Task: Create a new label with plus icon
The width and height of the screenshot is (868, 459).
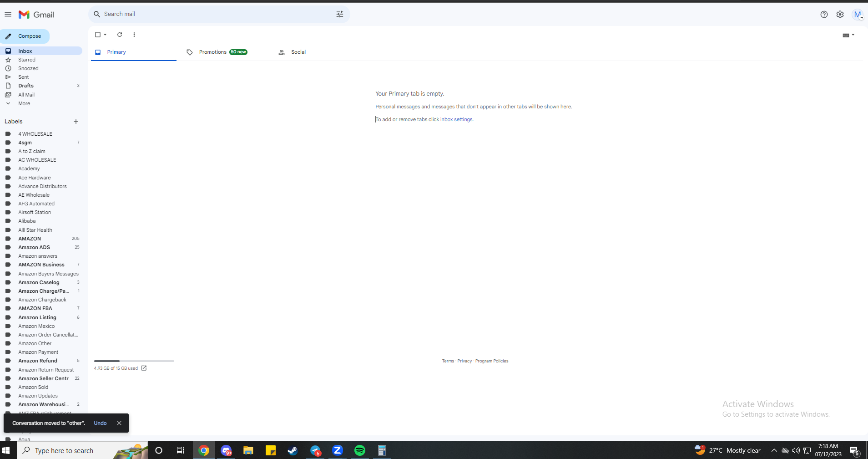Action: click(76, 122)
